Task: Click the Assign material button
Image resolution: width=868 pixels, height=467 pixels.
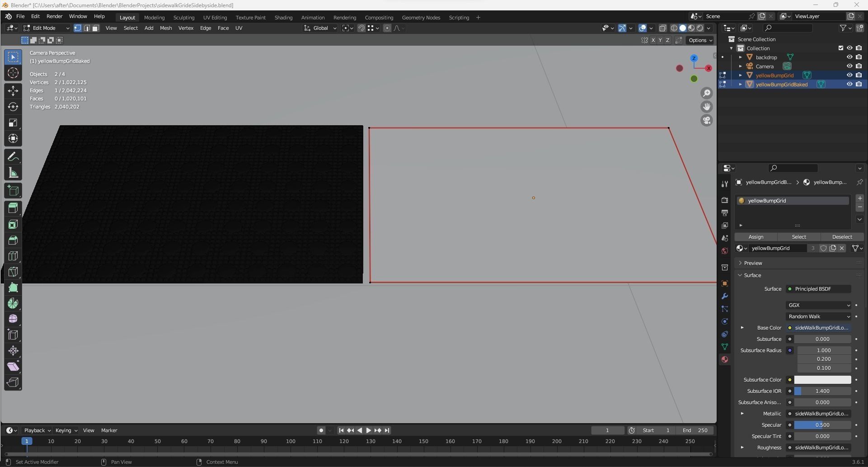Action: (756, 237)
